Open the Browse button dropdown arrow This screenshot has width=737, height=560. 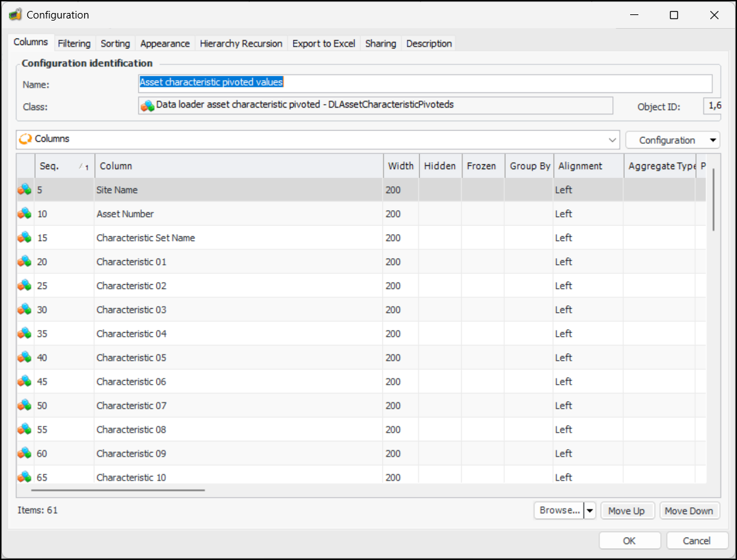(590, 511)
